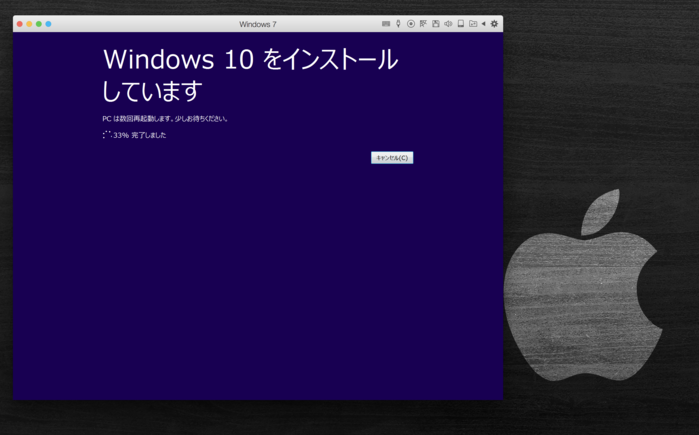Click the Windows 10 をインストール heading
The width and height of the screenshot is (699, 435).
(x=250, y=75)
